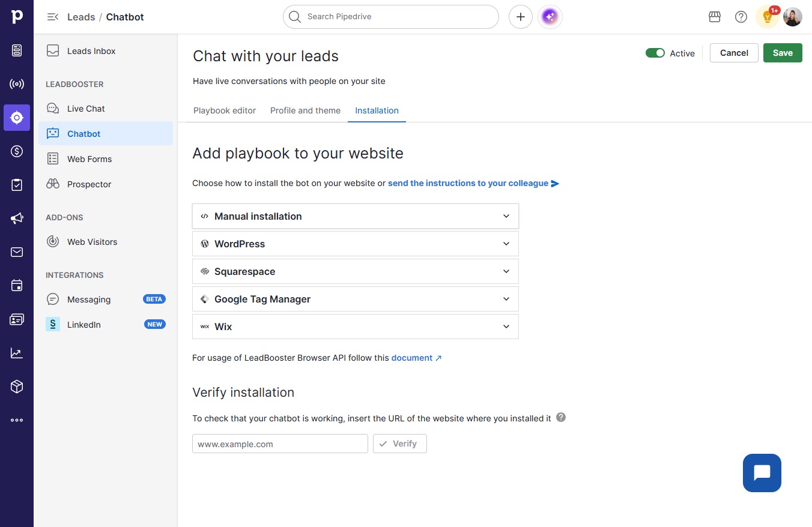Open the Marketplace store icon
The height and width of the screenshot is (527, 812).
click(715, 17)
